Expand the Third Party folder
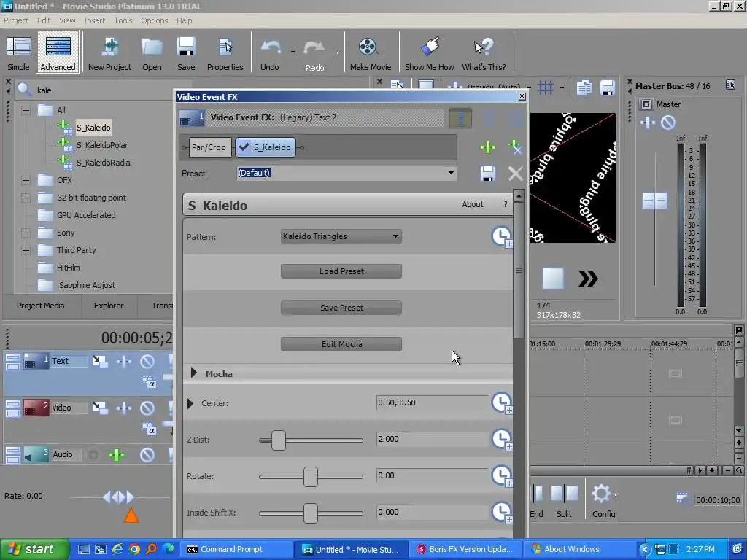Viewport: 747px width, 560px height. (x=26, y=251)
